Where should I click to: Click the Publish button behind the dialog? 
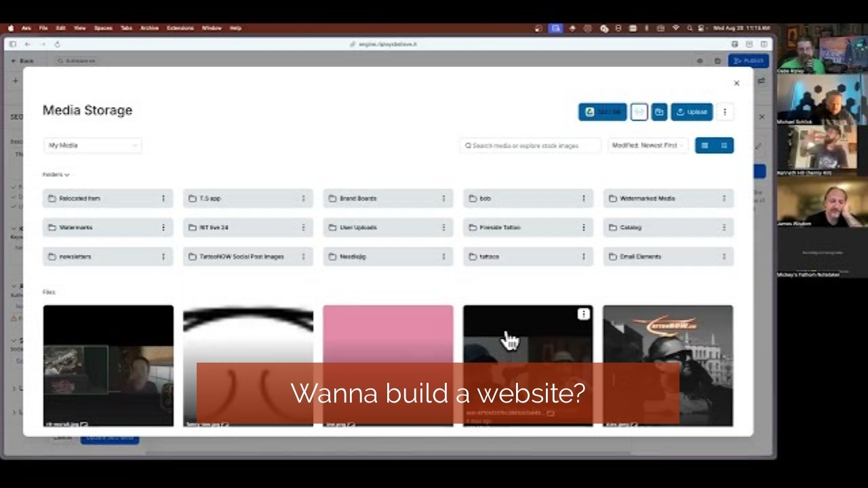tap(749, 61)
